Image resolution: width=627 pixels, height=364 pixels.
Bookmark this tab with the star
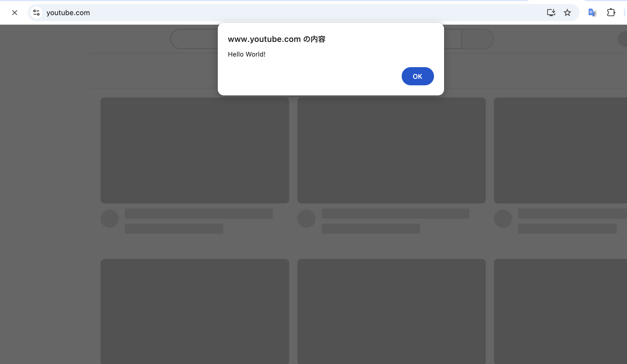567,13
